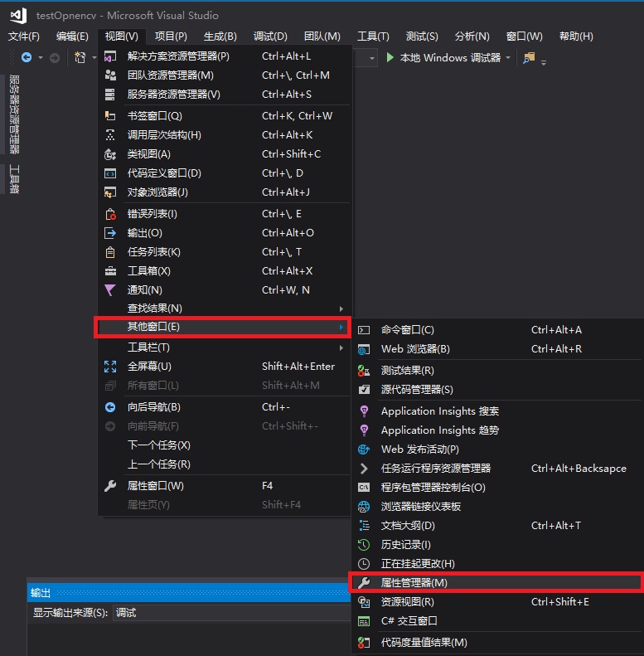The width and height of the screenshot is (644, 656).
Task: Click the Solution Explorer icon in View menu
Action: click(110, 56)
